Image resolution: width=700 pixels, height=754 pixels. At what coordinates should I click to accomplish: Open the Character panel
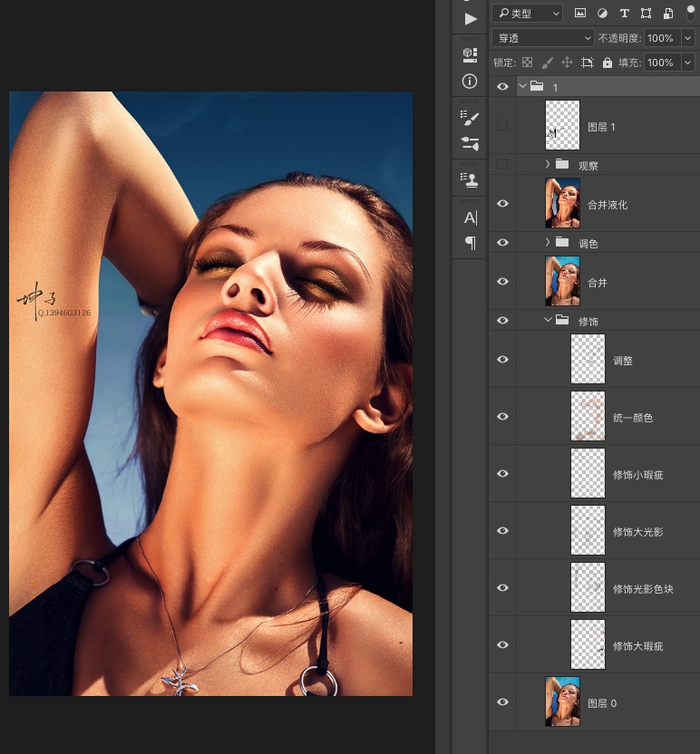click(470, 217)
